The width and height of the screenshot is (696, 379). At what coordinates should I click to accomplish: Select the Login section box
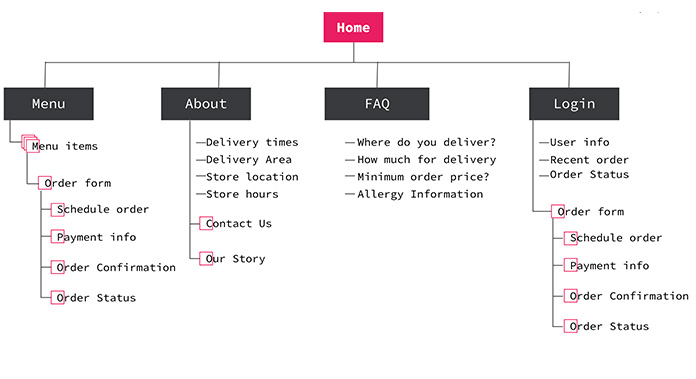574,104
